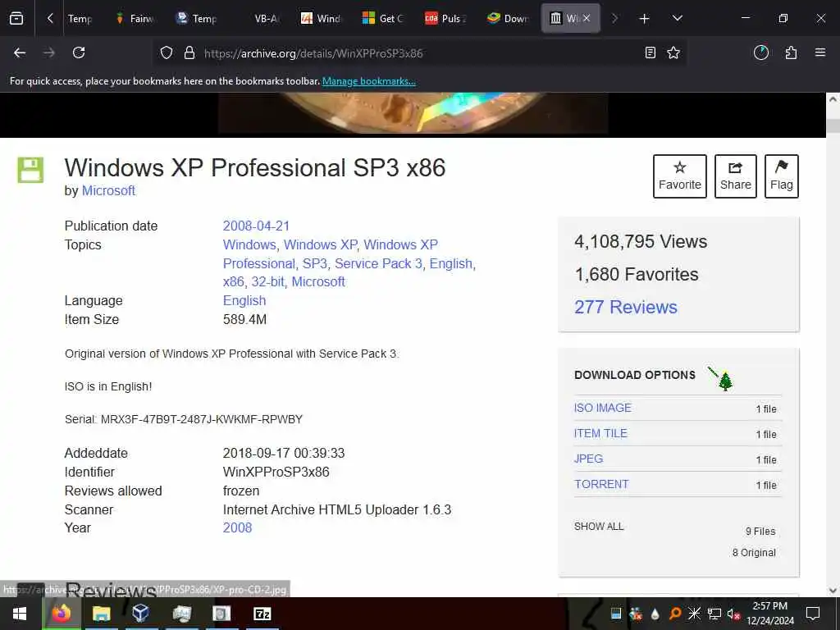The width and height of the screenshot is (840, 630).
Task: Download the TORRENT option
Action: 601,484
